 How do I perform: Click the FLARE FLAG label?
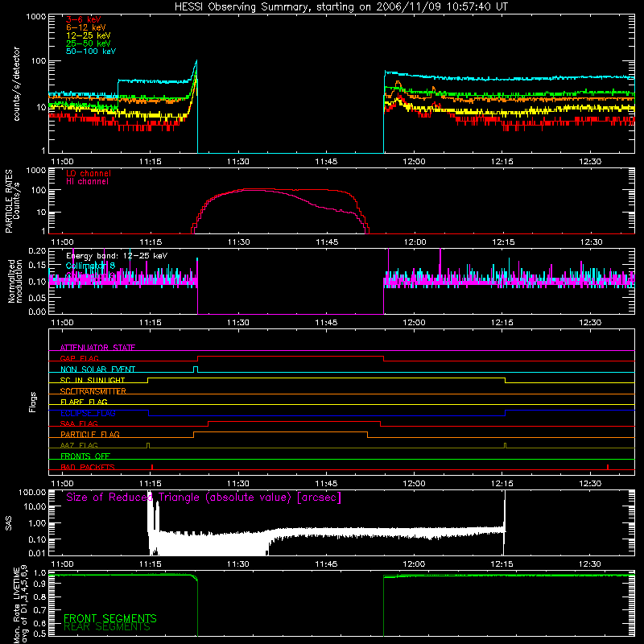84,402
